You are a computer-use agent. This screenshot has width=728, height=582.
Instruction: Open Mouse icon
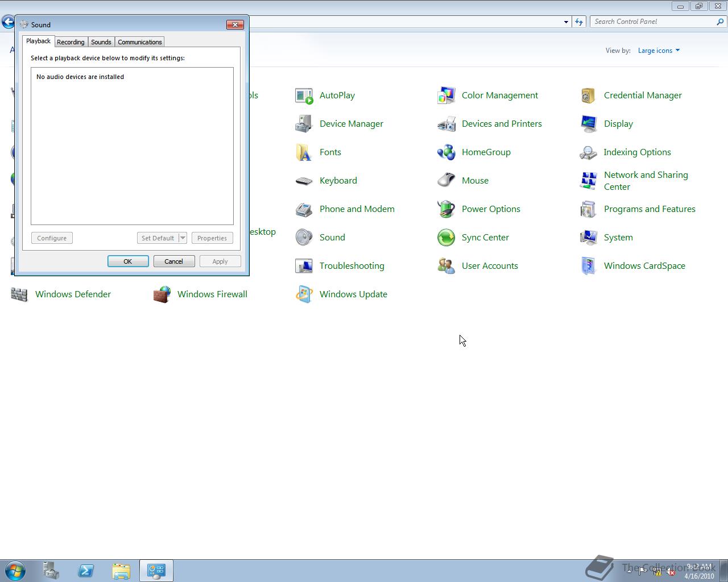(446, 181)
